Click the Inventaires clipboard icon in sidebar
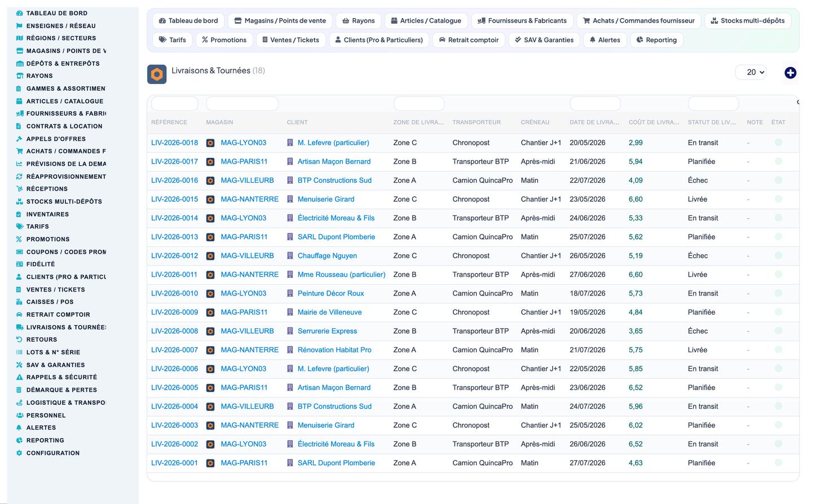 pyautogui.click(x=19, y=214)
